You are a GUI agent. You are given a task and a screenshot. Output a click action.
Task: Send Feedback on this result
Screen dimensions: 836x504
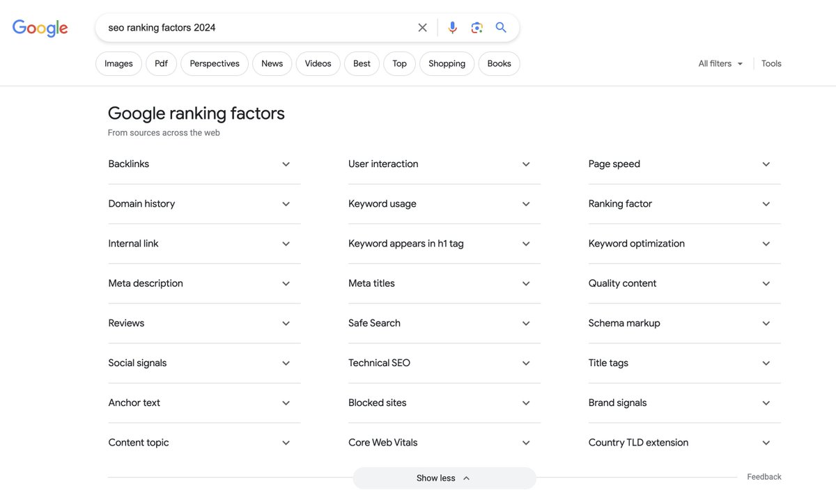click(764, 477)
